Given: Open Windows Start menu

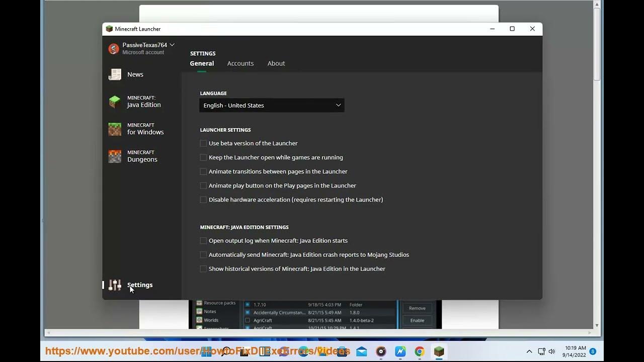Looking at the screenshot, I should pos(206,351).
